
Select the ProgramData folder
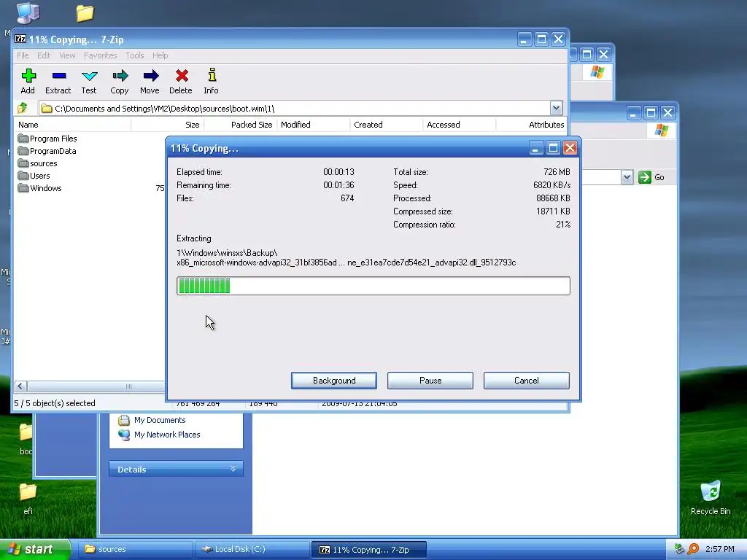point(47,151)
